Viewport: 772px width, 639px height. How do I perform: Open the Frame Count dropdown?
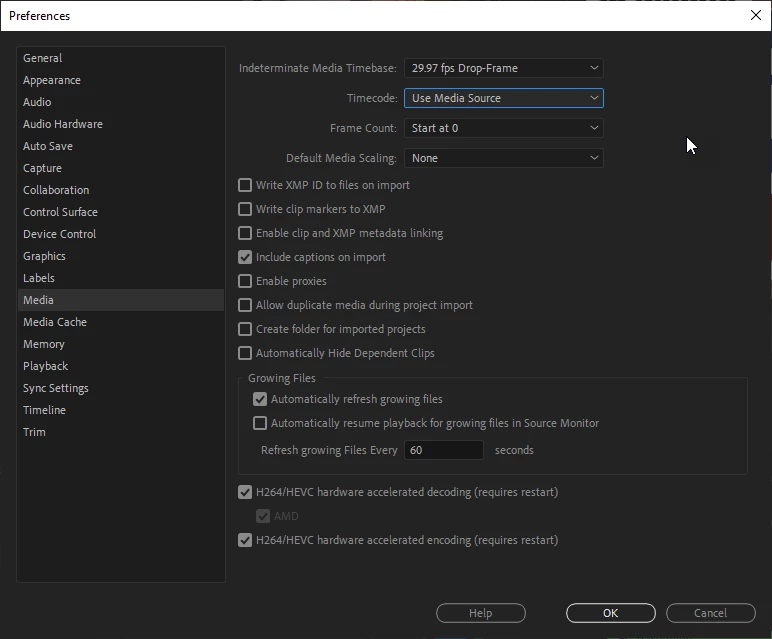coord(504,128)
